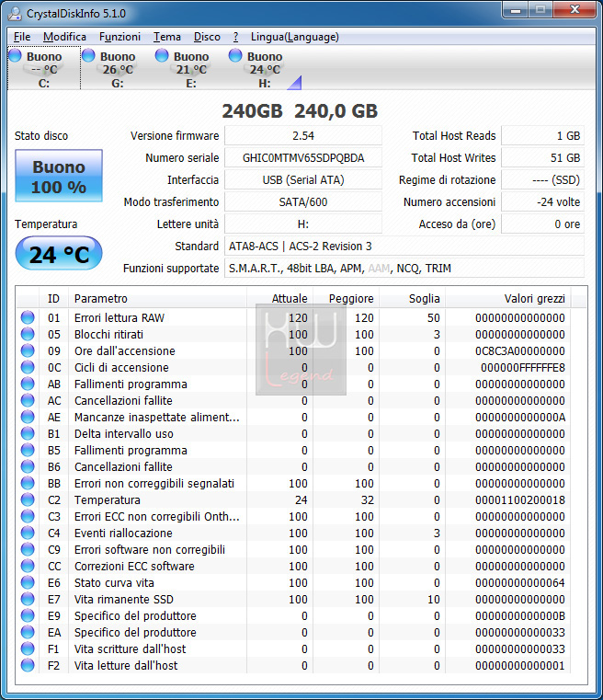This screenshot has width=603, height=700.
Task: Open the Funzioni menu
Action: click(x=119, y=37)
